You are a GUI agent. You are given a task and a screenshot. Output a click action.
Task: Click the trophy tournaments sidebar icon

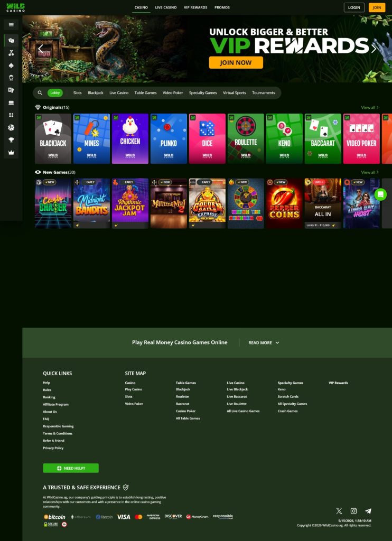(11, 139)
